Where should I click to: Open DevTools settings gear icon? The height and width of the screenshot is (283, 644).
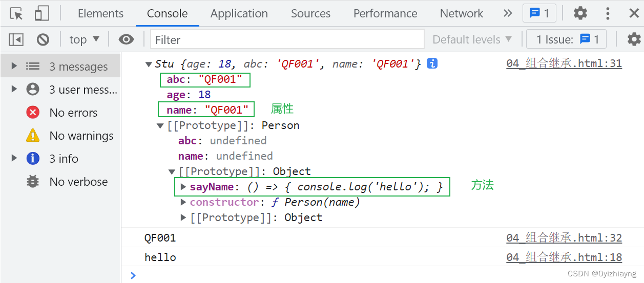coord(580,13)
